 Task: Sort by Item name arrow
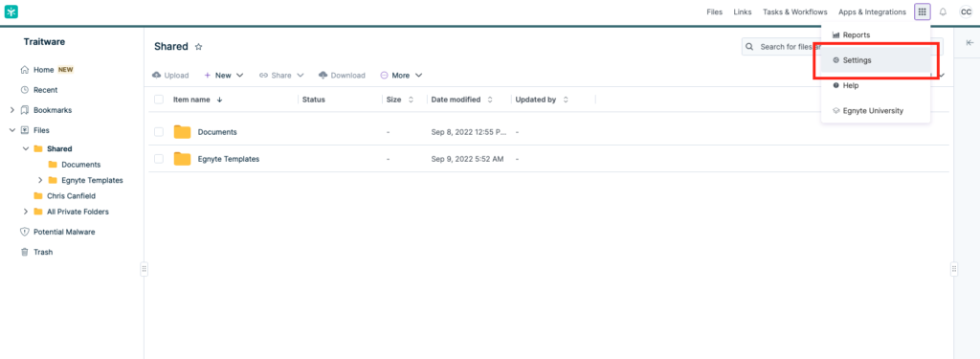coord(219,100)
